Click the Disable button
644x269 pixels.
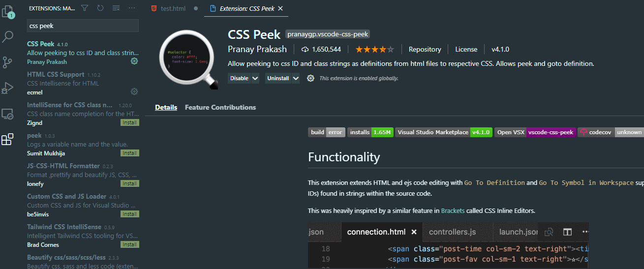240,78
